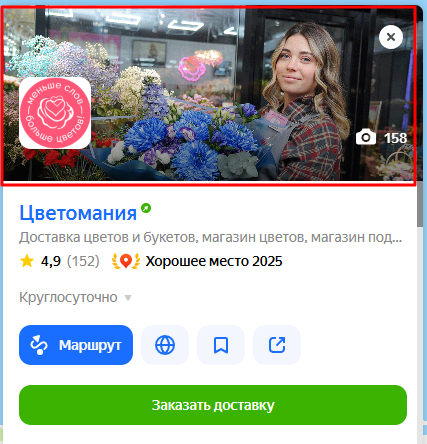
Task: Show the (152) reviews count
Action: point(83,261)
